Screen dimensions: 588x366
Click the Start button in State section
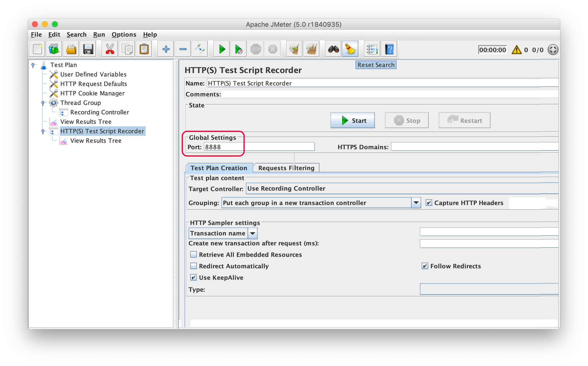tap(352, 120)
